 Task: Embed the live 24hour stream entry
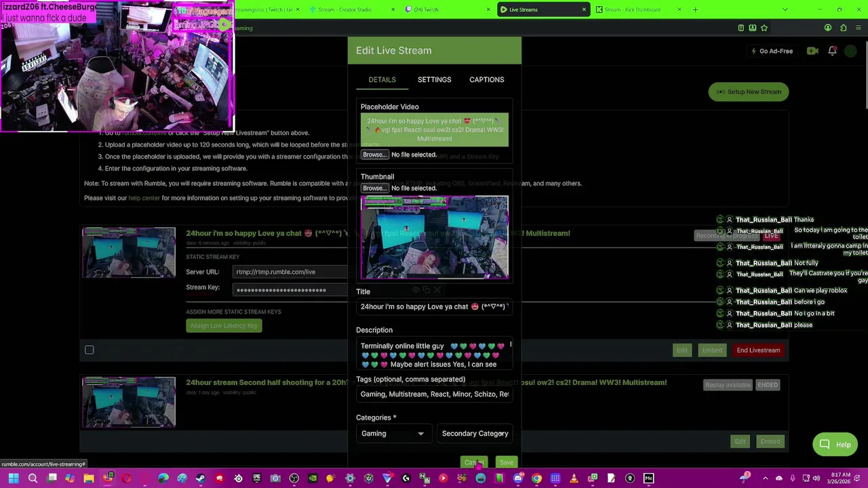[712, 350]
